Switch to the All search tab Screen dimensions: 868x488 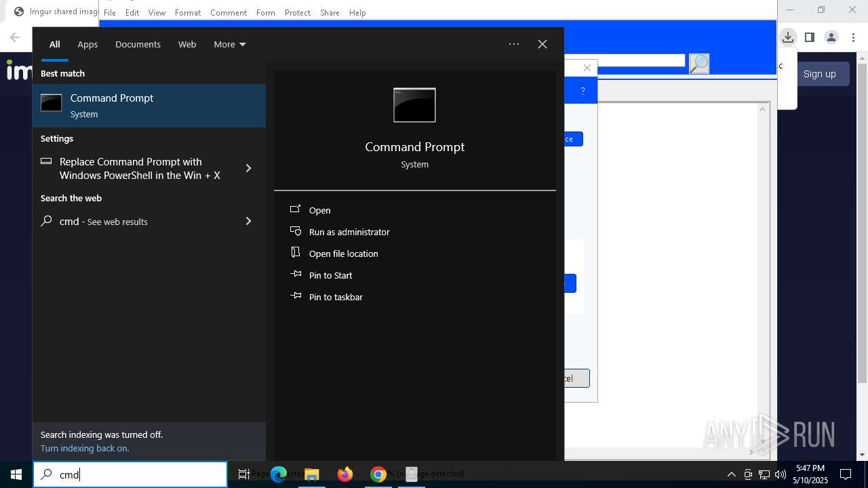click(x=54, y=44)
